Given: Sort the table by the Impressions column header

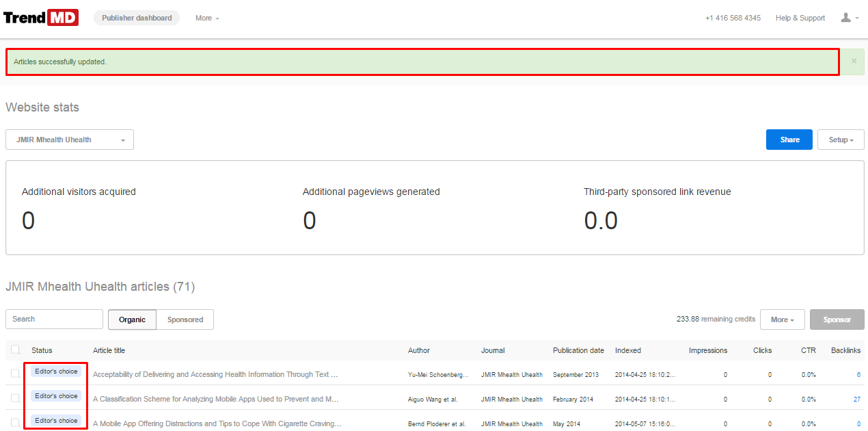Looking at the screenshot, I should tap(707, 350).
